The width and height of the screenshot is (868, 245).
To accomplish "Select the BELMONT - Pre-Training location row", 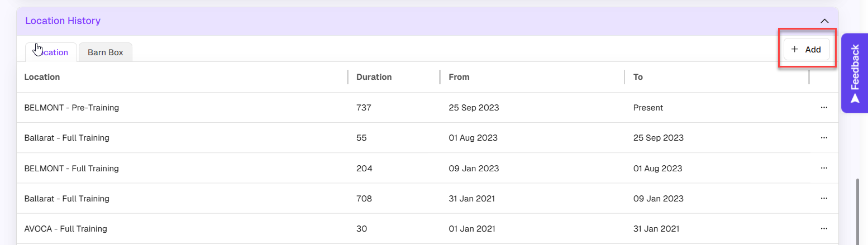I will coord(71,108).
